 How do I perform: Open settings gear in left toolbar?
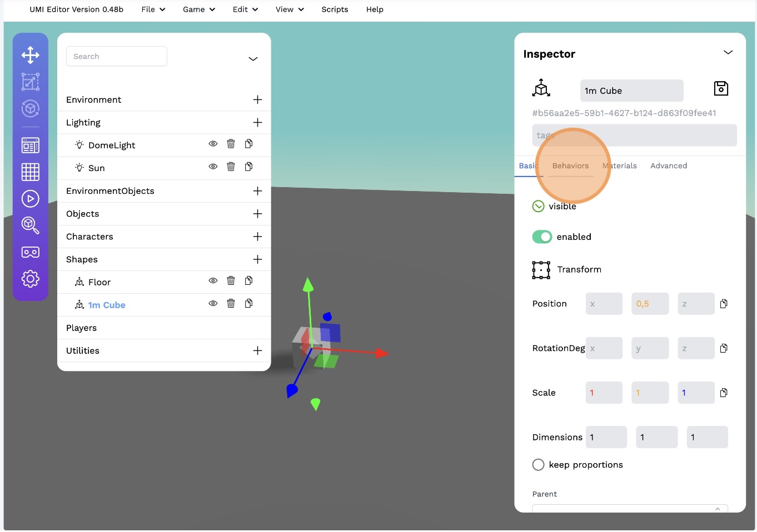(x=30, y=278)
